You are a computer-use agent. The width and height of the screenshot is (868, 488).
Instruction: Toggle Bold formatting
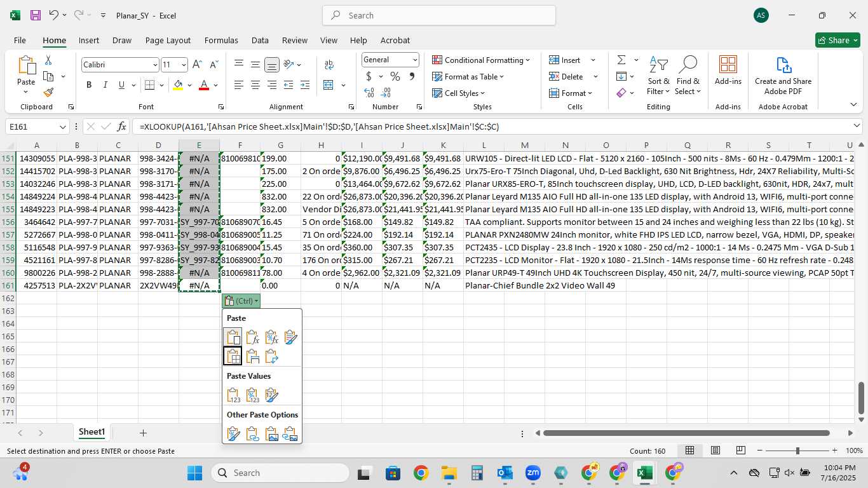(x=89, y=85)
